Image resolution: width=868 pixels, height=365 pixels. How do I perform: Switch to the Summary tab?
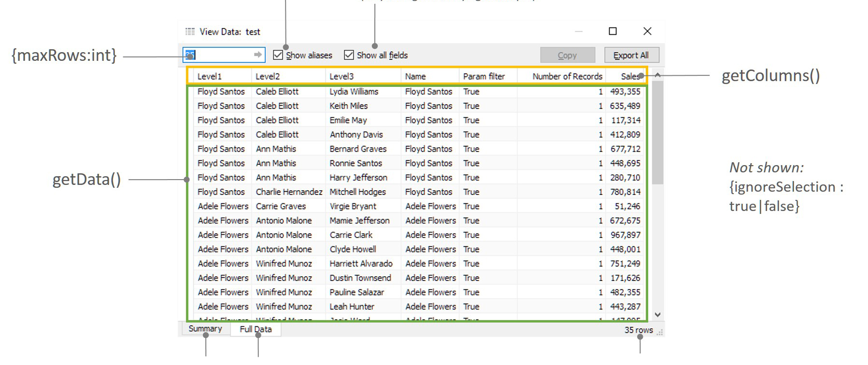tap(205, 329)
